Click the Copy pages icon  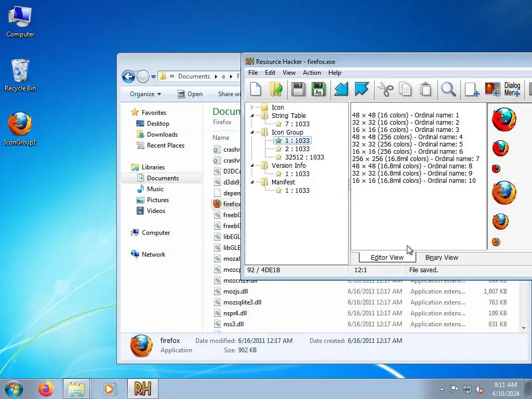coord(405,89)
